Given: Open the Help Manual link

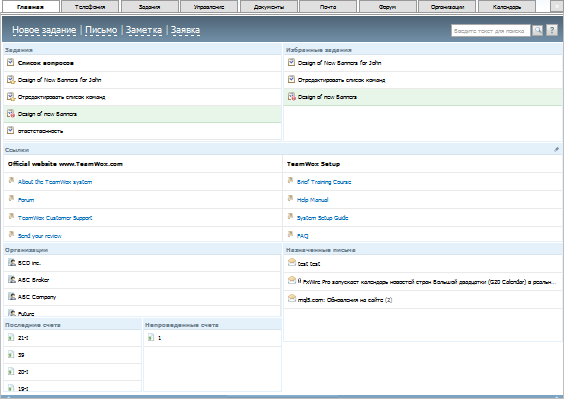Looking at the screenshot, I should (x=313, y=200).
